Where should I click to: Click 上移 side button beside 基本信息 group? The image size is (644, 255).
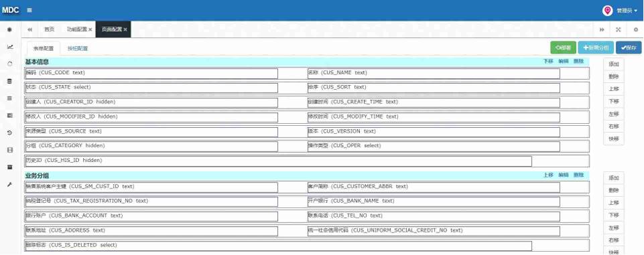point(614,89)
